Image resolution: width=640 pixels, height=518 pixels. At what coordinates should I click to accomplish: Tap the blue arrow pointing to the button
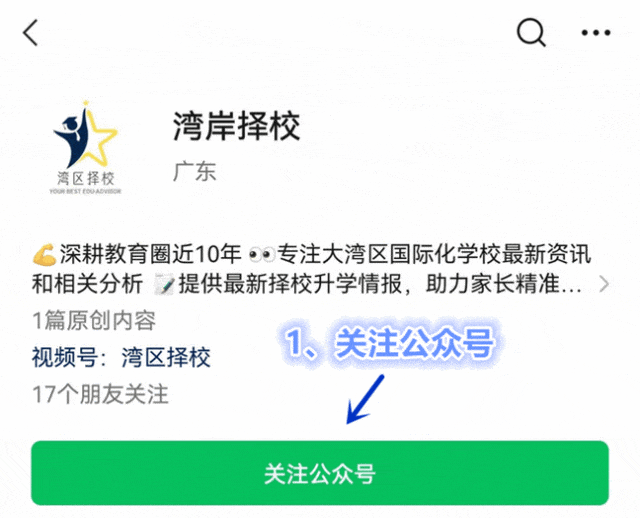point(365,399)
